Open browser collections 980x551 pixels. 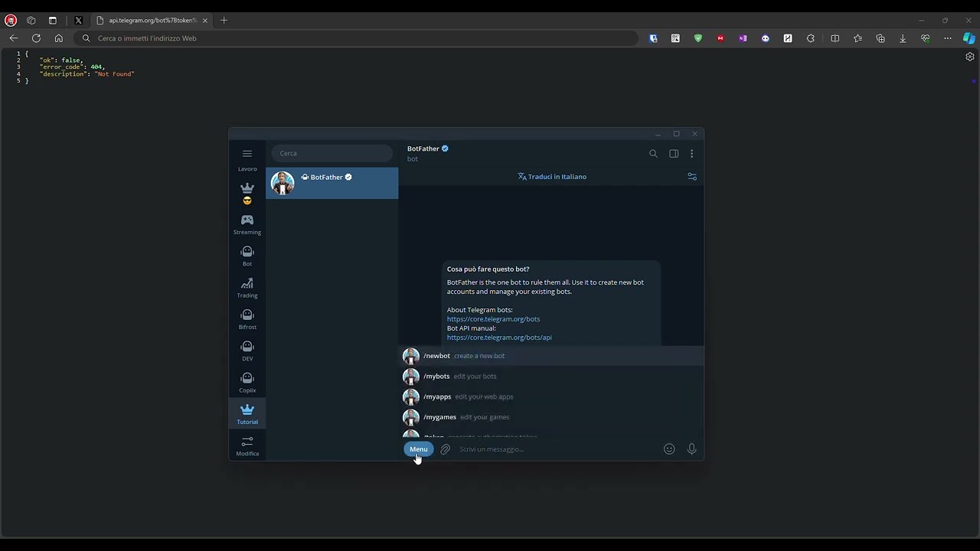[880, 38]
